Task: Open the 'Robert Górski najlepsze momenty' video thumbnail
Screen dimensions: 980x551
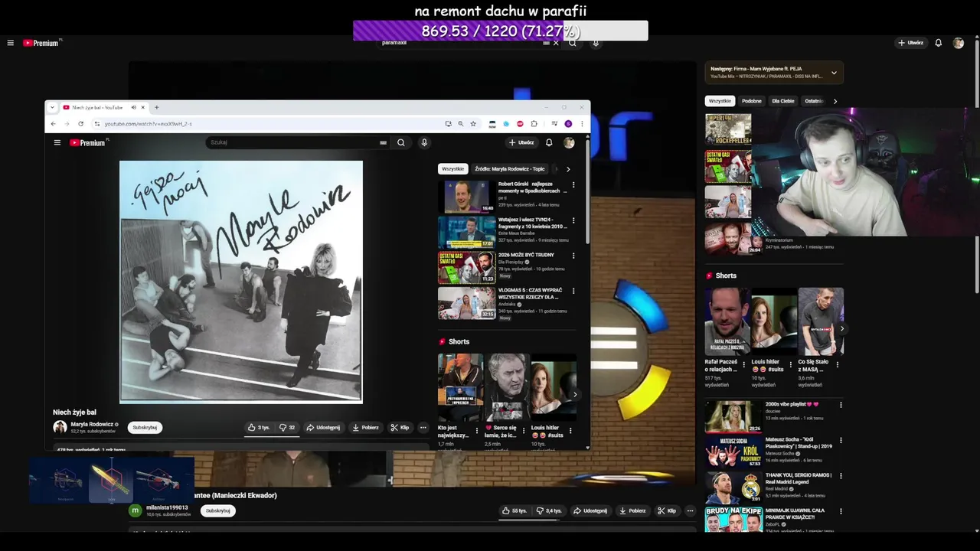Action: point(466,197)
